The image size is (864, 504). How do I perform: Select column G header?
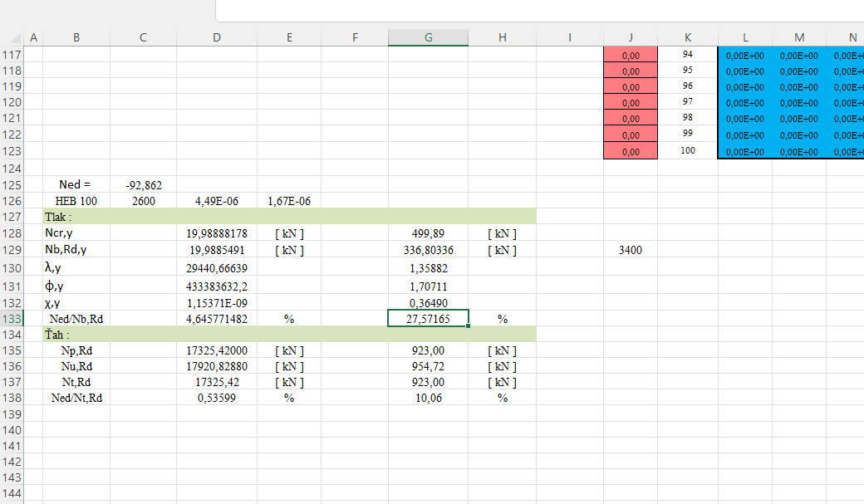pyautogui.click(x=428, y=37)
